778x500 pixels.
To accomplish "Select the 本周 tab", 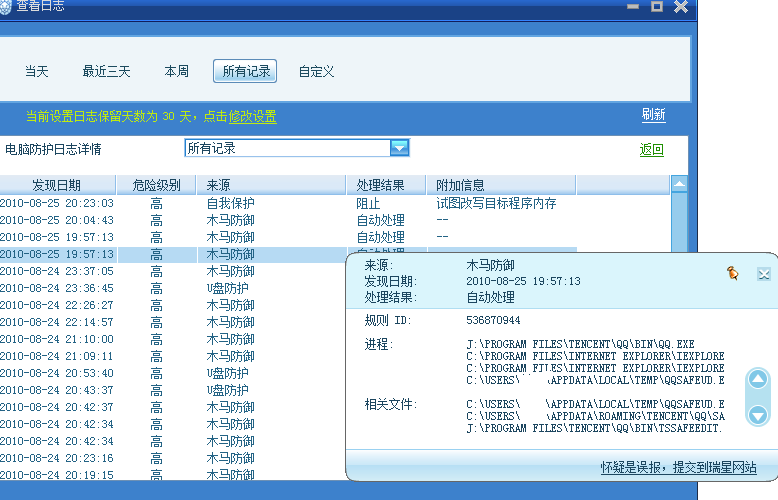I will pyautogui.click(x=177, y=71).
